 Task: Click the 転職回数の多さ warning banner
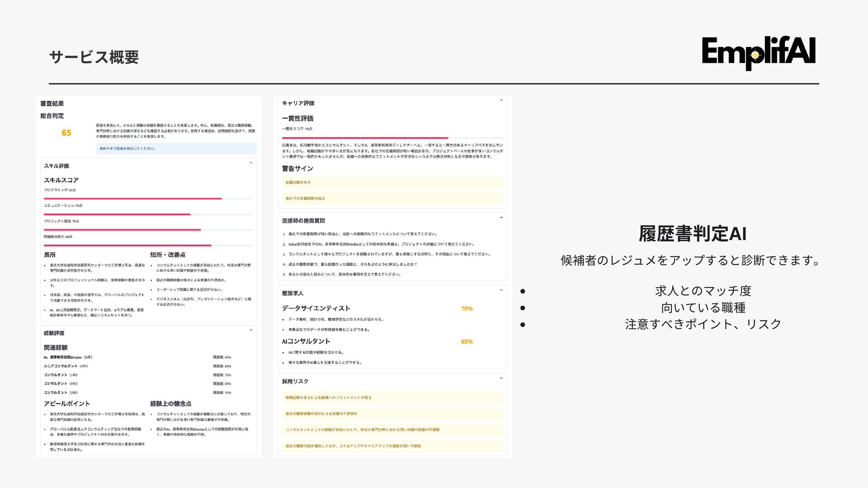click(x=392, y=183)
